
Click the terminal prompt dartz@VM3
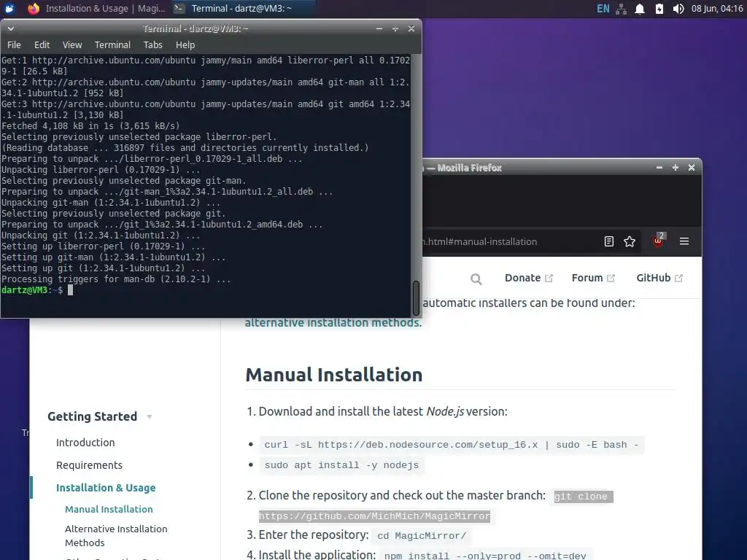(x=26, y=290)
